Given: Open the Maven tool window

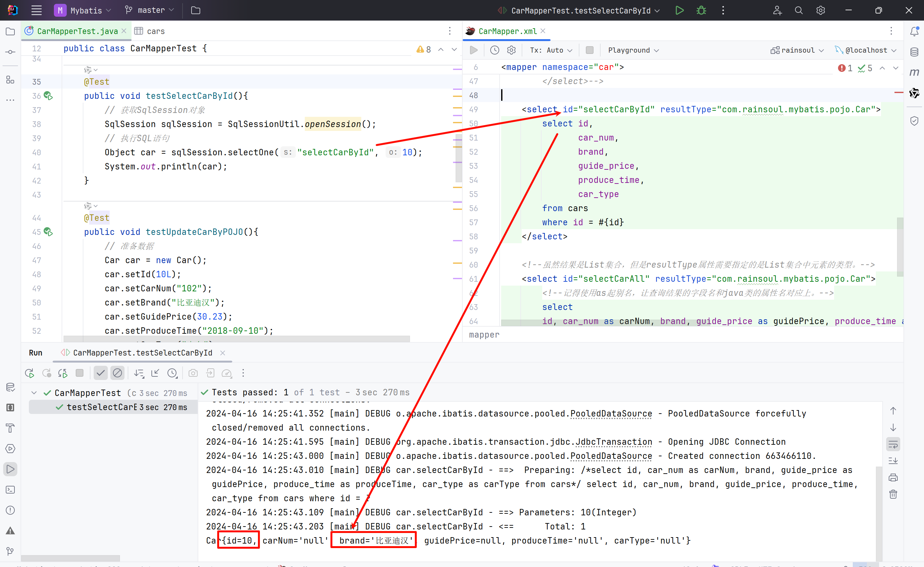Looking at the screenshot, I should pos(914,72).
